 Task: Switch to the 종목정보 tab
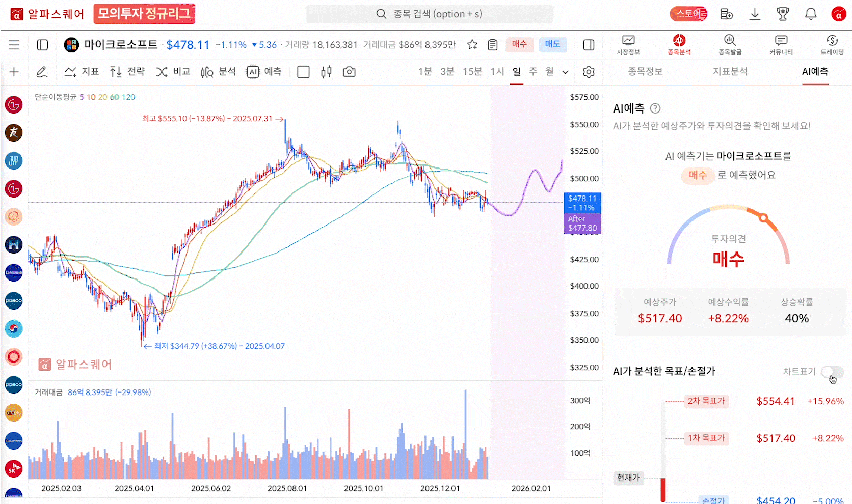645,71
